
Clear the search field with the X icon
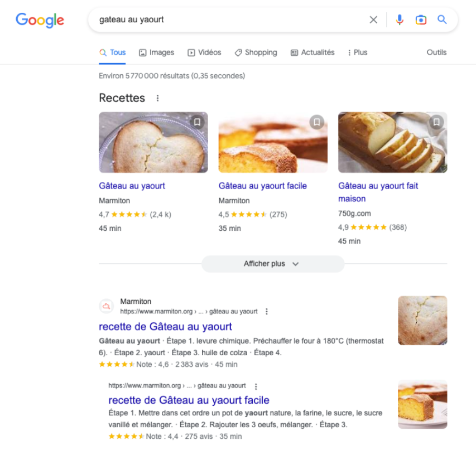pos(373,19)
